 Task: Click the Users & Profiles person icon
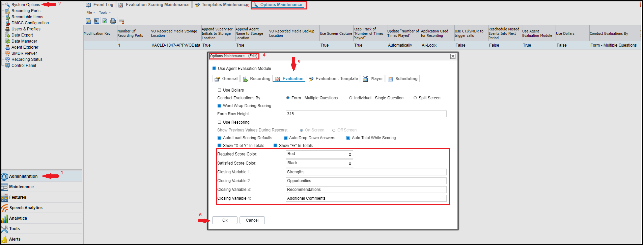7,29
